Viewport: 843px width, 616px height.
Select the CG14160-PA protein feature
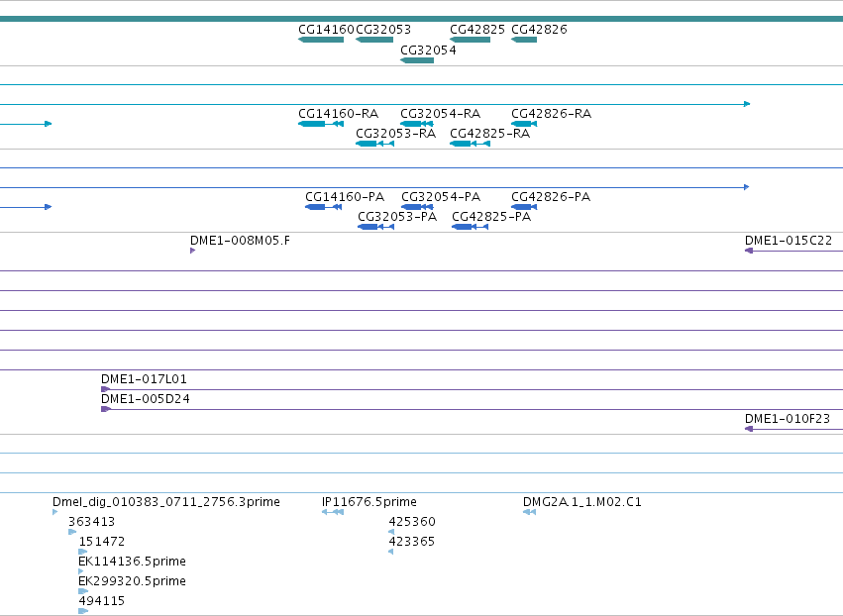click(x=323, y=207)
